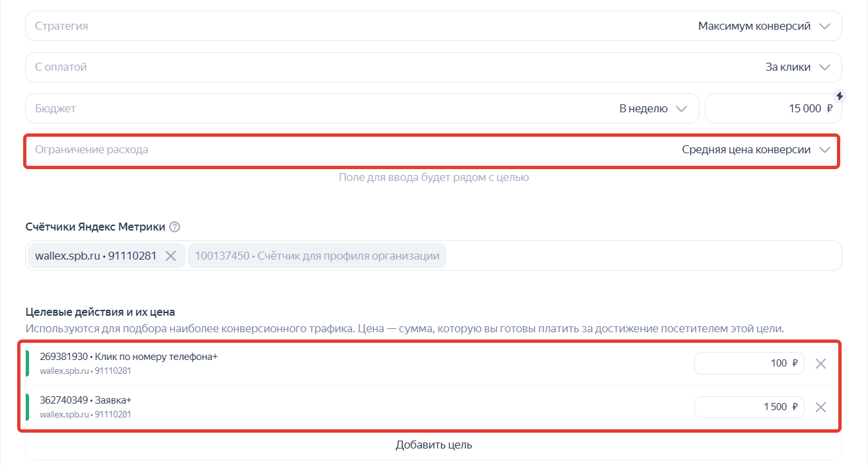Edit the 15 000 ₽ budget field
Screen dimensions: 868x467
(774, 108)
